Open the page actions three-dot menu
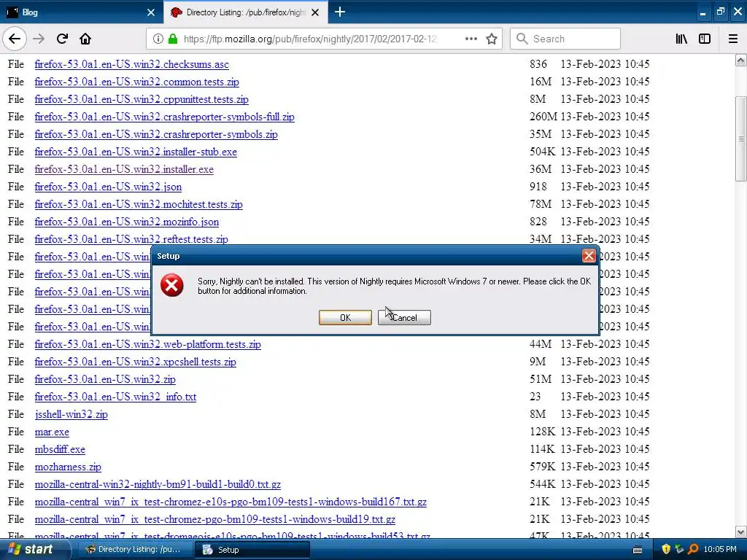Image resolution: width=747 pixels, height=560 pixels. click(471, 39)
